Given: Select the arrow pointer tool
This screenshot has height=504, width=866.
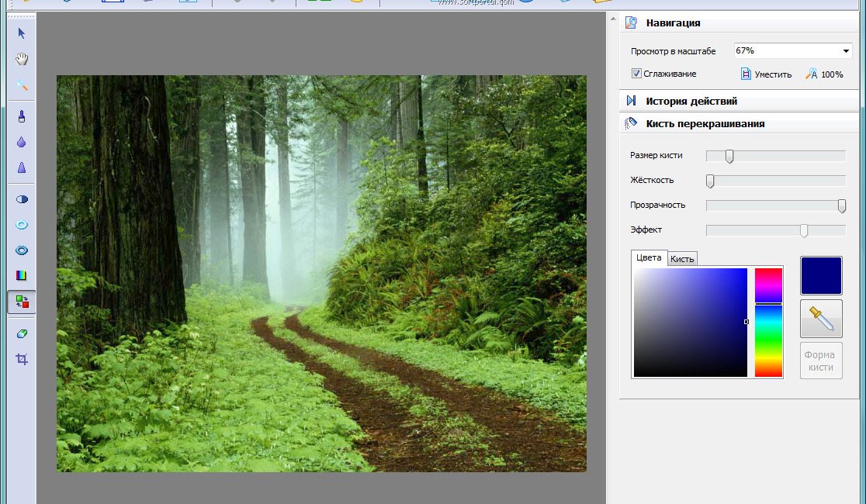Looking at the screenshot, I should coord(22,33).
